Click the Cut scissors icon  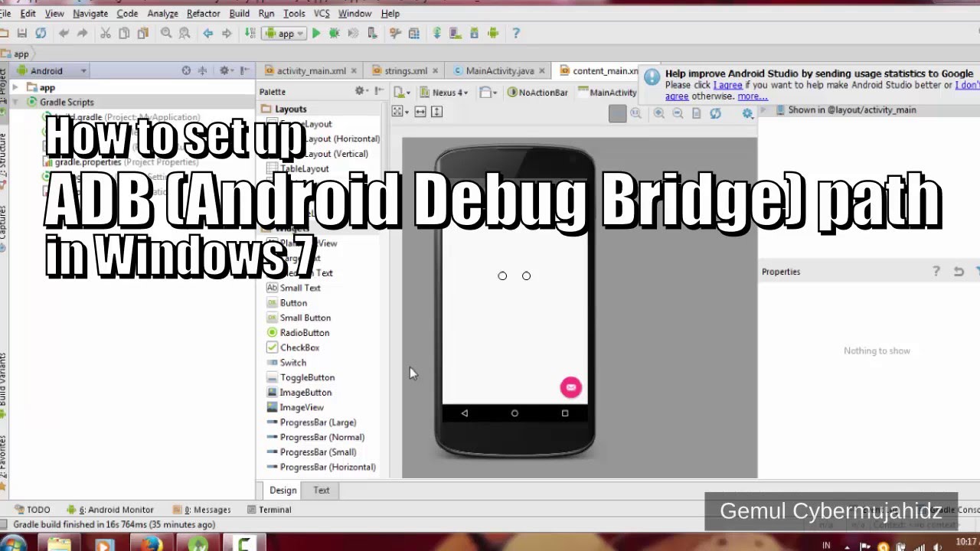[x=106, y=33]
